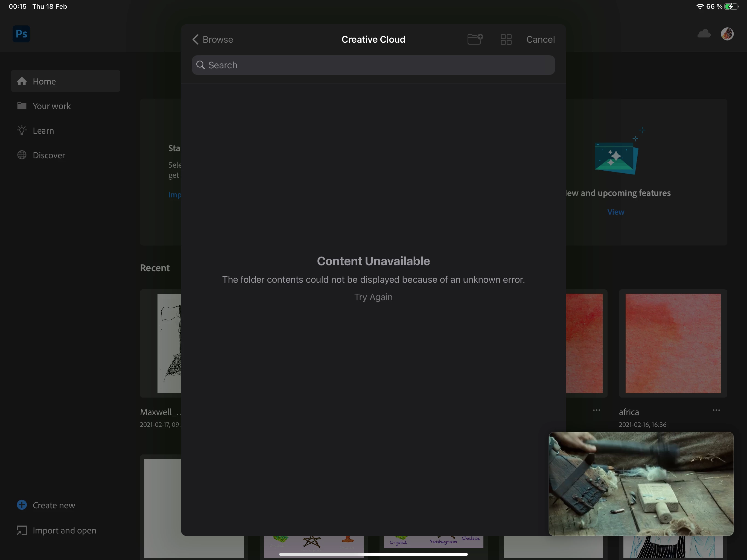Tap the picture-in-picture video window
Image resolution: width=747 pixels, height=560 pixels.
(641, 483)
